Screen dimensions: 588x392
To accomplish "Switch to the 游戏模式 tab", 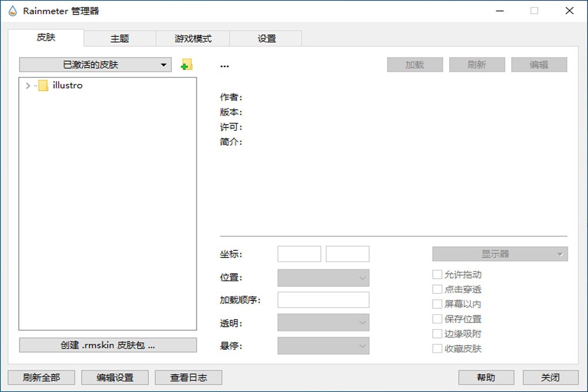I will tap(192, 38).
